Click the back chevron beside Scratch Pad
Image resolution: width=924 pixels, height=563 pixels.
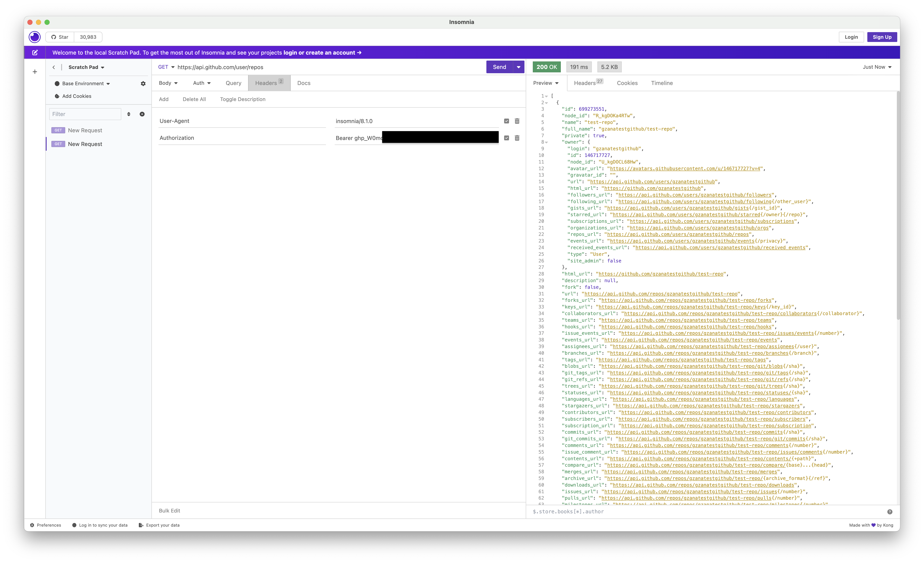pos(54,67)
